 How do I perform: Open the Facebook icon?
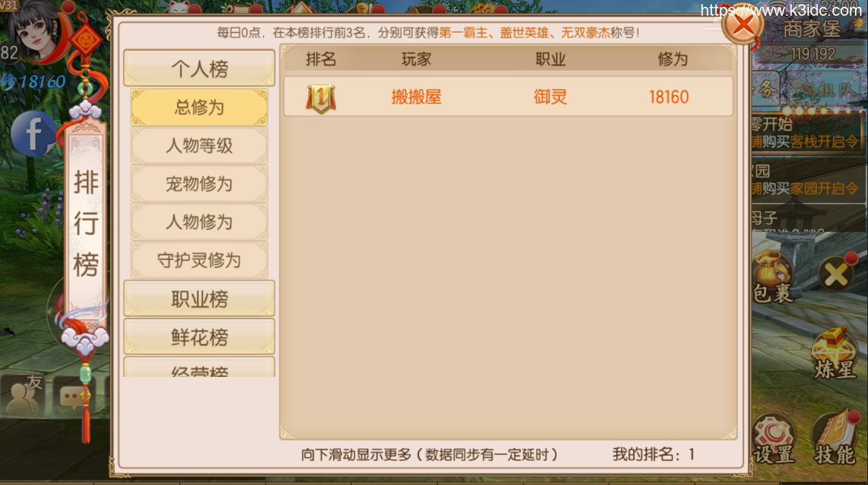pyautogui.click(x=32, y=133)
